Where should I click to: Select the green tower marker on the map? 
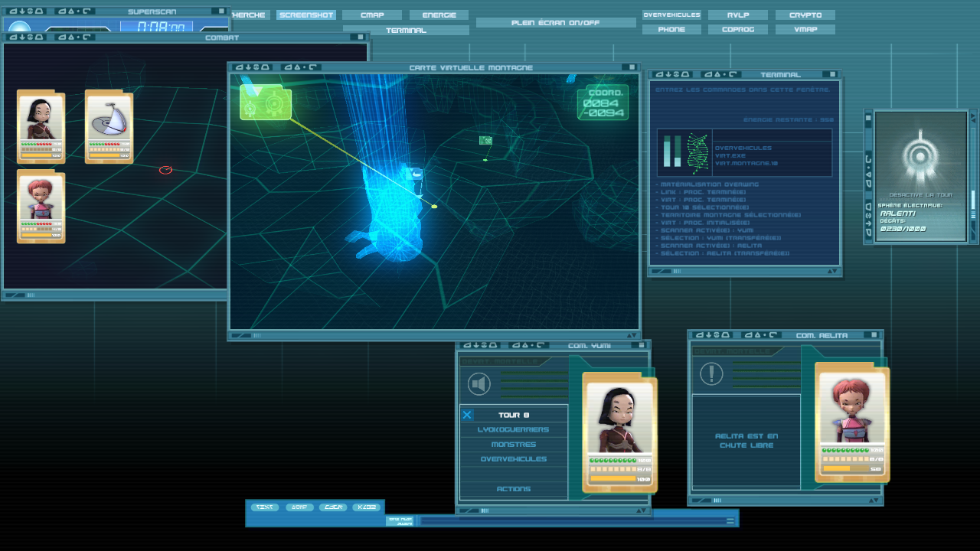point(485,140)
